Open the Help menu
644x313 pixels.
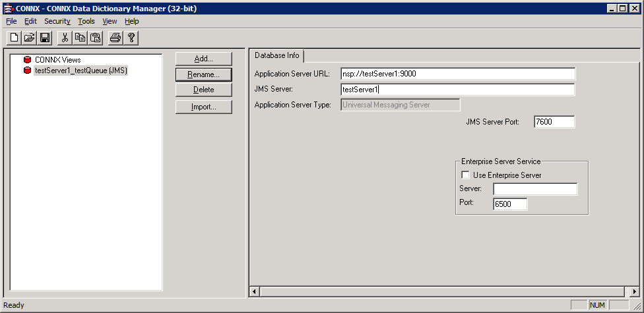[132, 21]
